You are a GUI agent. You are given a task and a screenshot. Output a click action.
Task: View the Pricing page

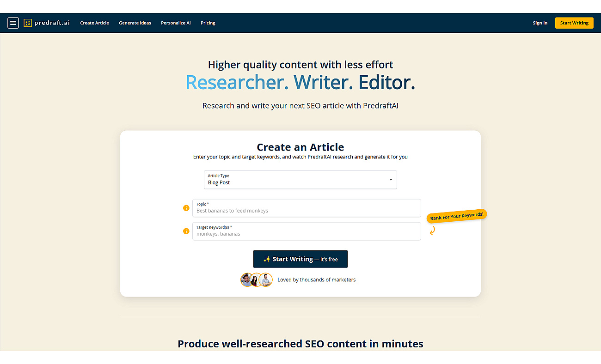pos(208,23)
